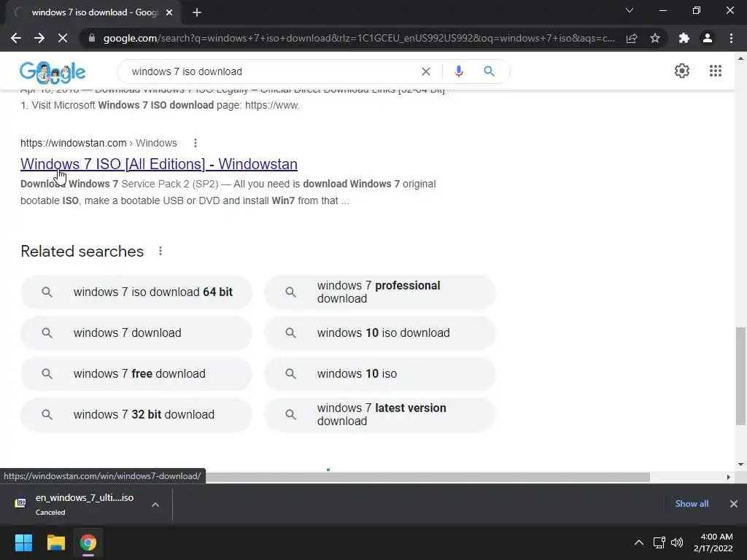The height and width of the screenshot is (560, 747).
Task: View site info via the lock icon
Action: tap(92, 38)
